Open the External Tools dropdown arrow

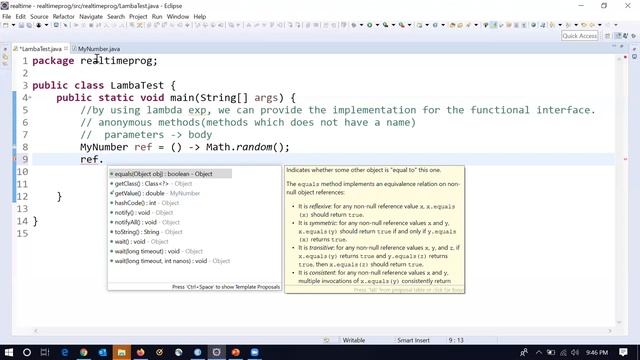point(409,25)
